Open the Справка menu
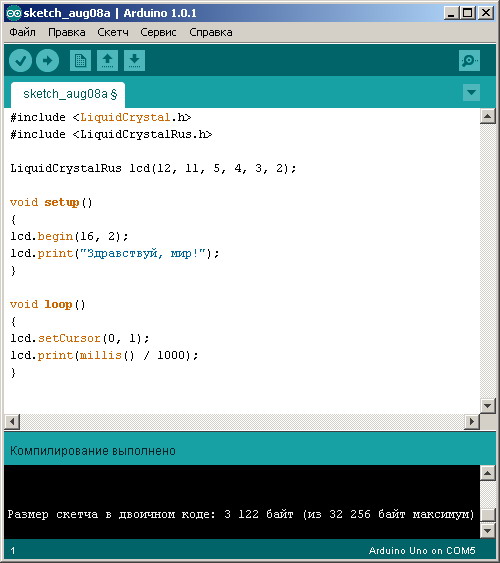 pos(211,32)
